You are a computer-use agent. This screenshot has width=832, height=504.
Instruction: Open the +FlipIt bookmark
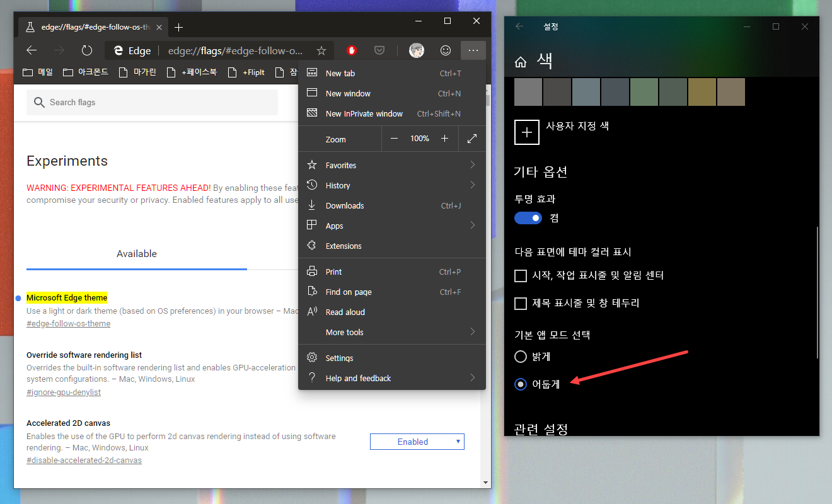pos(246,72)
